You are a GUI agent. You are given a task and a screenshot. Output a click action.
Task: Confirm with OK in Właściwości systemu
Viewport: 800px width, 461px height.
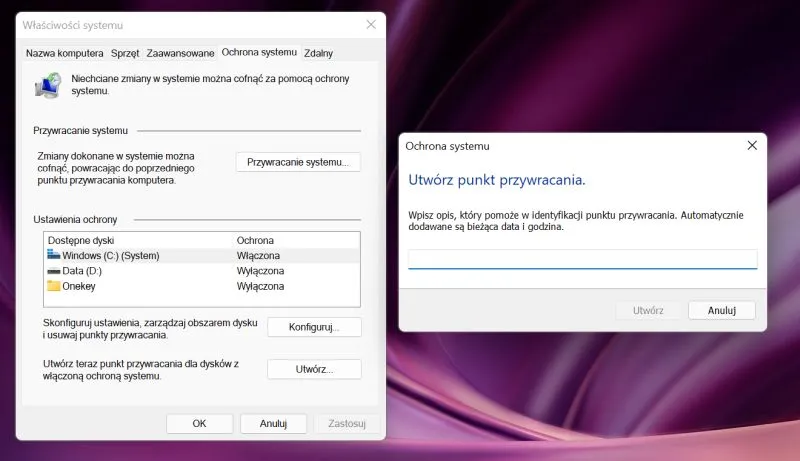pos(199,423)
